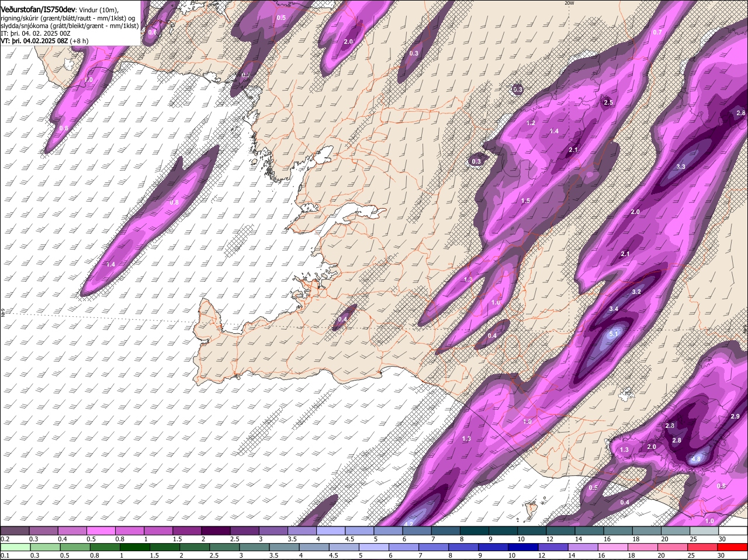Screen dimensions: 748x560
Task: Pick the darkest purple 2 swatch in upper legend
Action: (x=215, y=531)
